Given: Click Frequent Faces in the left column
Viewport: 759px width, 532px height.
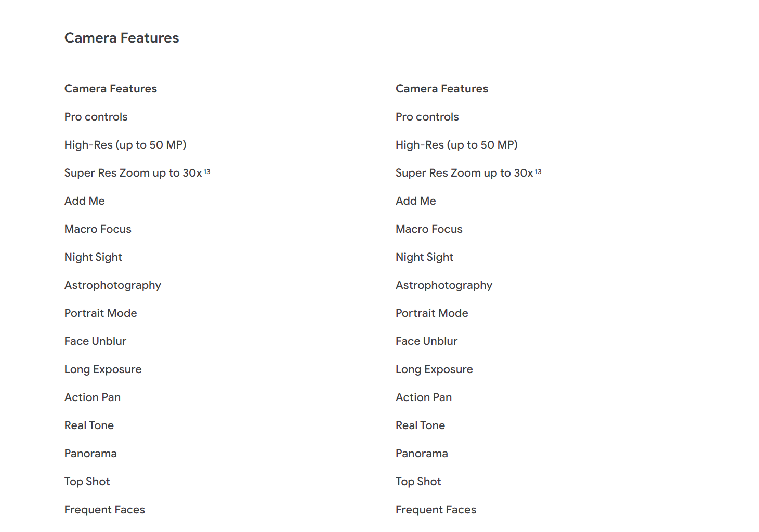Looking at the screenshot, I should pos(104,510).
